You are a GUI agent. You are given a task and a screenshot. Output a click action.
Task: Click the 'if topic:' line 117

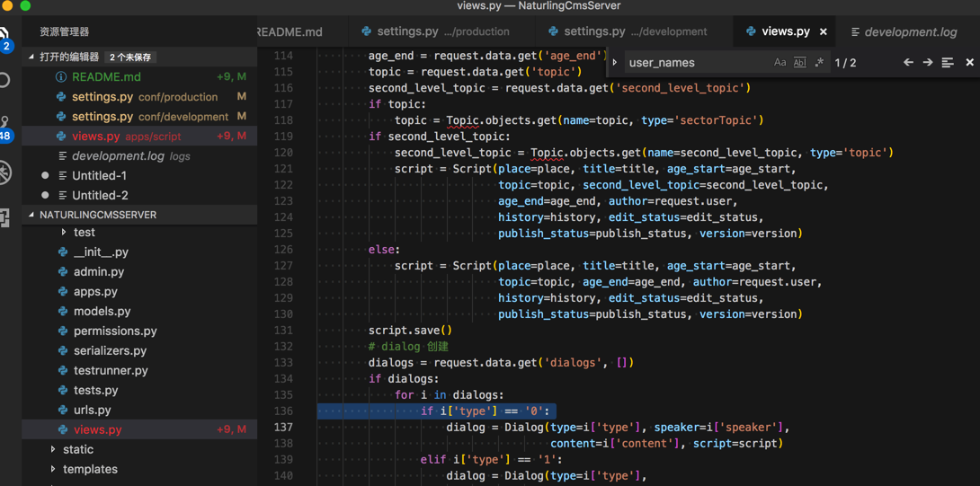397,103
